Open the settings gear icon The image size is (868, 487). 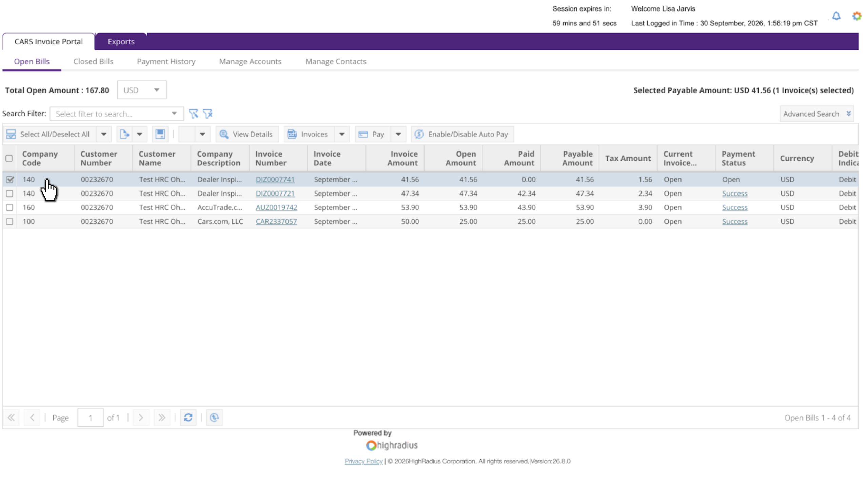[x=856, y=16]
